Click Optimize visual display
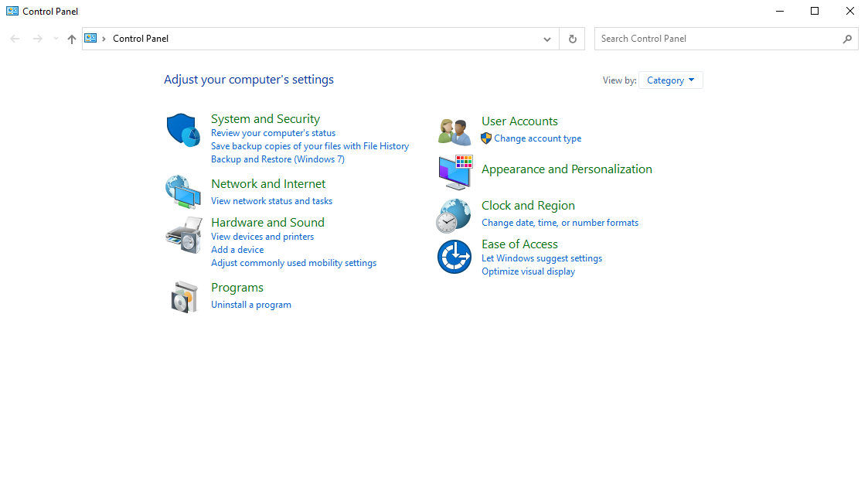The width and height of the screenshot is (868, 488). [528, 271]
